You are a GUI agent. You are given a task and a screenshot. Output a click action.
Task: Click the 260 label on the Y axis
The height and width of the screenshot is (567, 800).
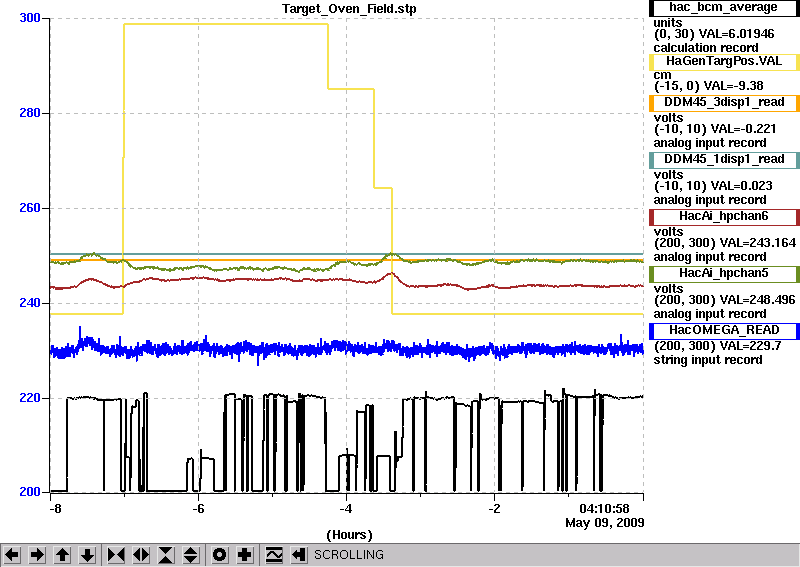click(x=30, y=208)
